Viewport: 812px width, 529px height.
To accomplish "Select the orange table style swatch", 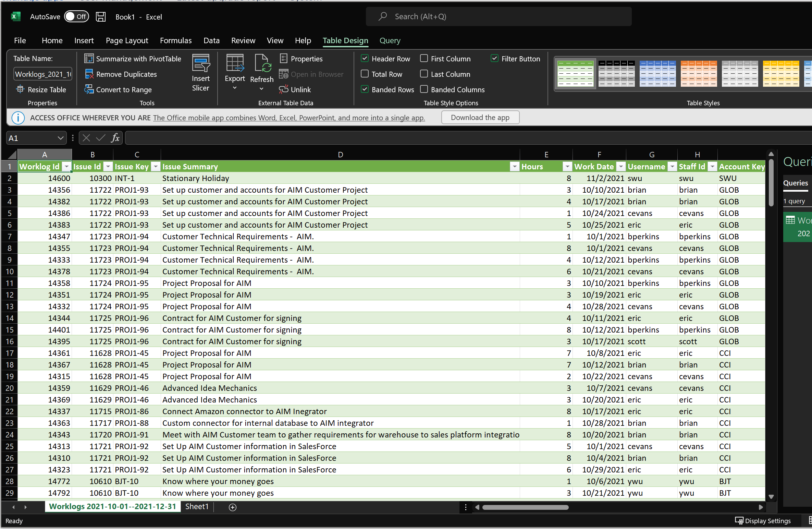I will point(699,73).
